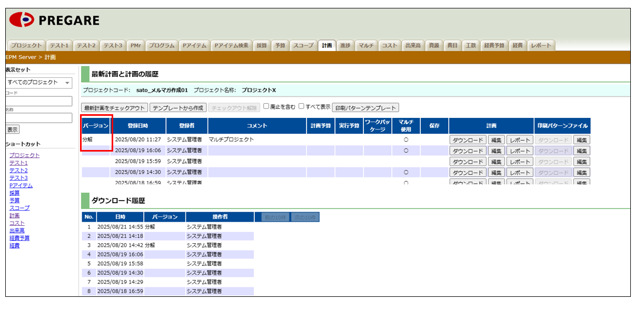Click the 表示 button in sidebar
The image size is (644, 310).
[x=12, y=129]
